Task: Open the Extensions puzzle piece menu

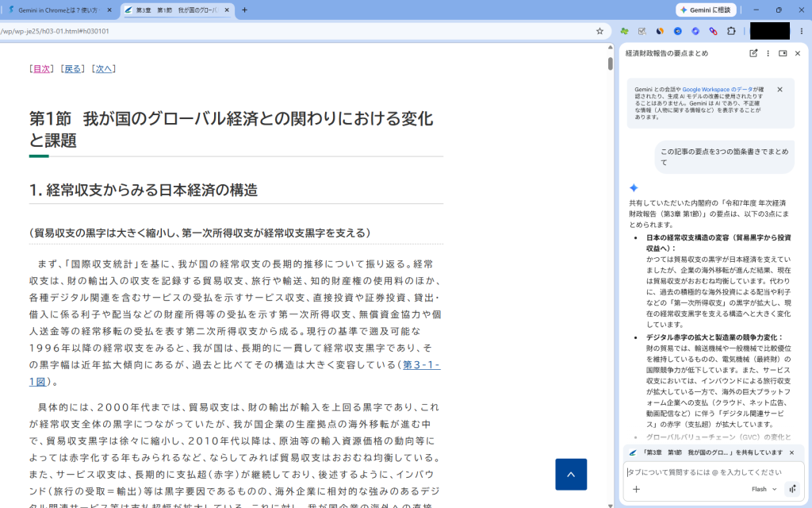Action: [731, 31]
